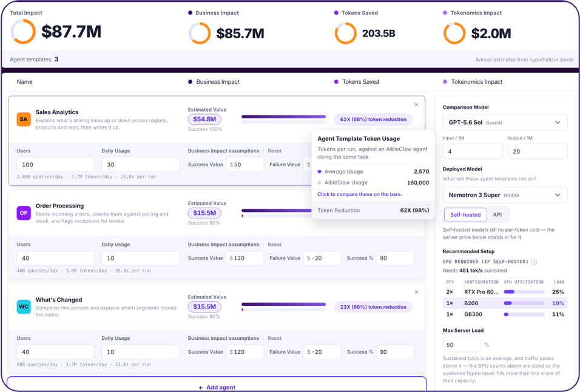
Task: Click the 23X (96%) token reduction pill
Action: [x=373, y=307]
